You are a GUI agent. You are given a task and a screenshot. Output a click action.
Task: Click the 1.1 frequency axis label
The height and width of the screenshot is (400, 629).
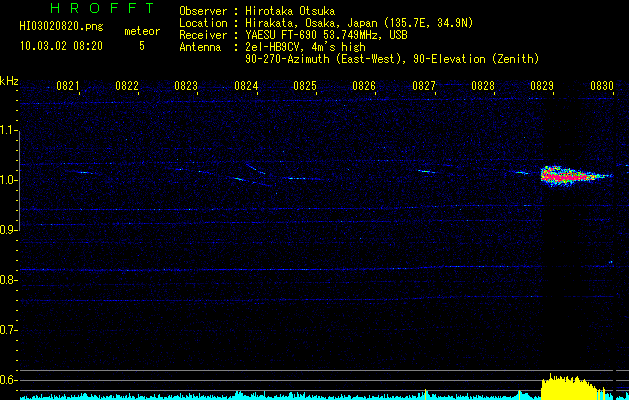pos(8,130)
